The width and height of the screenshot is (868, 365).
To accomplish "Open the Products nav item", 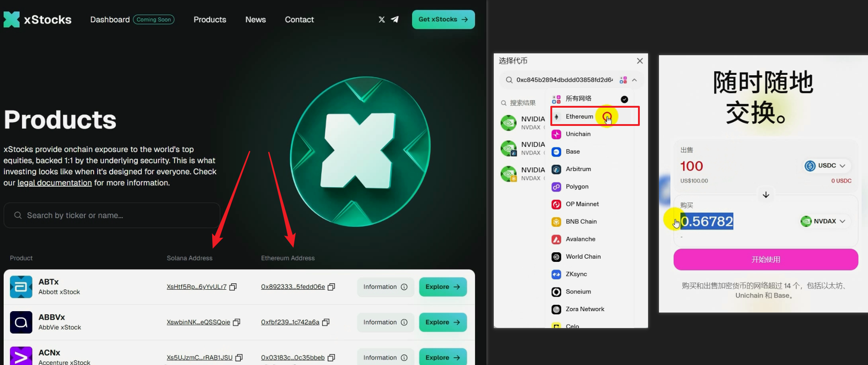I will (210, 20).
